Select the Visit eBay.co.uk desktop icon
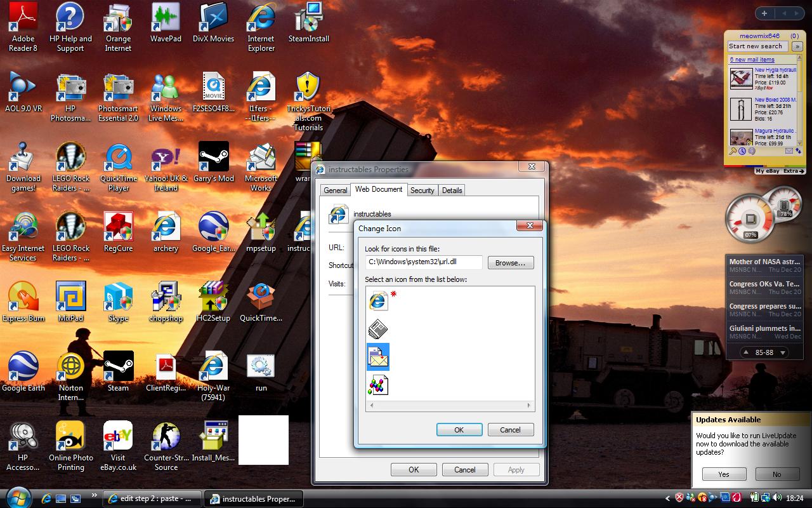This screenshot has height=508, width=812. tap(118, 446)
